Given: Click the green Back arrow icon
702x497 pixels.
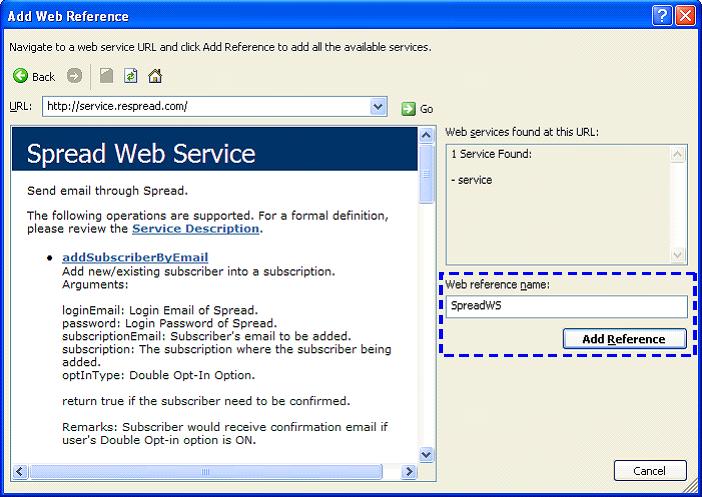Looking at the screenshot, I should point(20,76).
